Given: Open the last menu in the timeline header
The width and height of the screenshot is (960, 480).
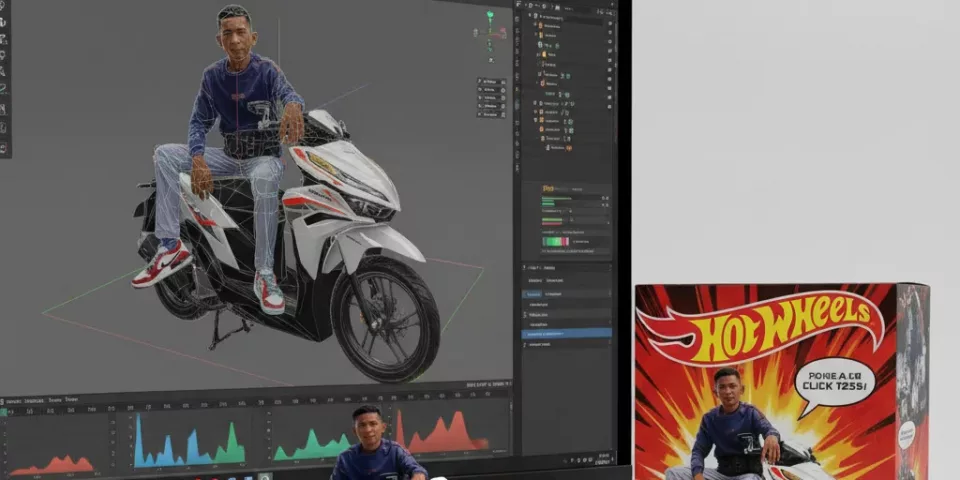Looking at the screenshot, I should coord(72,399).
